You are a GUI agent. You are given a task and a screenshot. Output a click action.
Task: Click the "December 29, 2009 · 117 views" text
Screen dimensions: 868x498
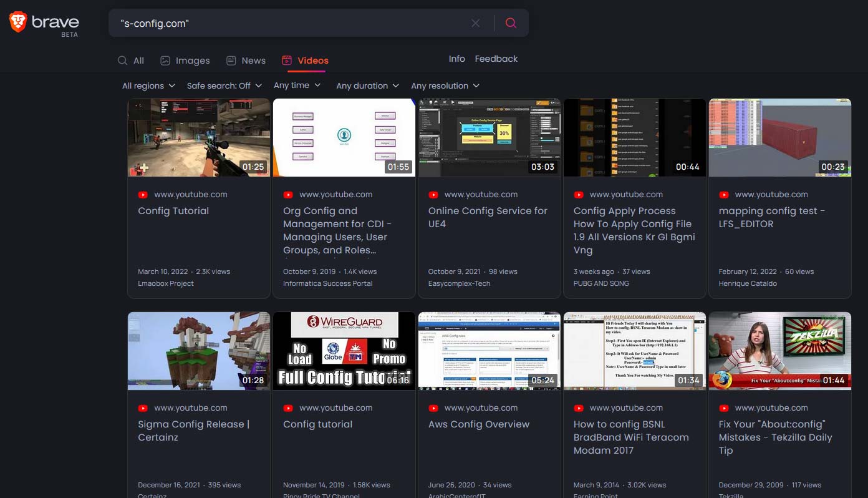[x=770, y=485]
